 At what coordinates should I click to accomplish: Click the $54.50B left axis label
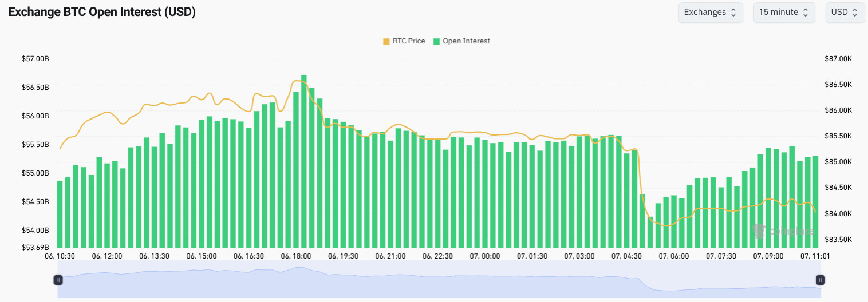click(35, 202)
